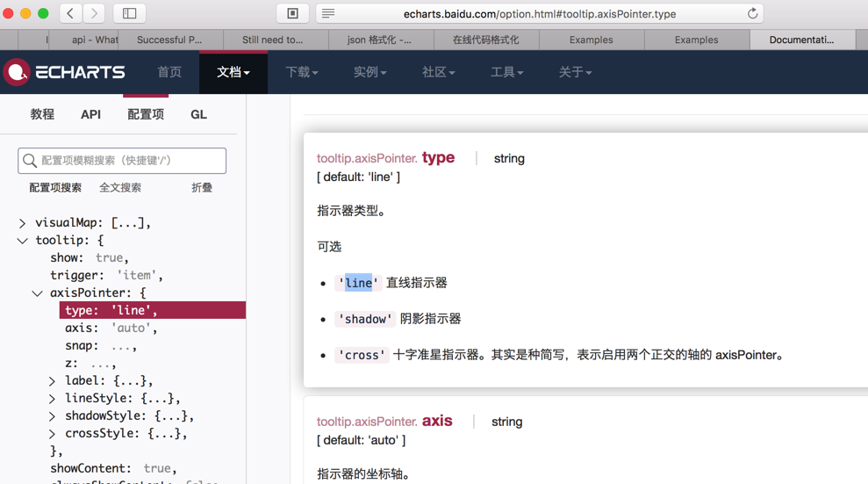The image size is (868, 484).
Task: Choose 全文搜索 search mode
Action: (120, 188)
